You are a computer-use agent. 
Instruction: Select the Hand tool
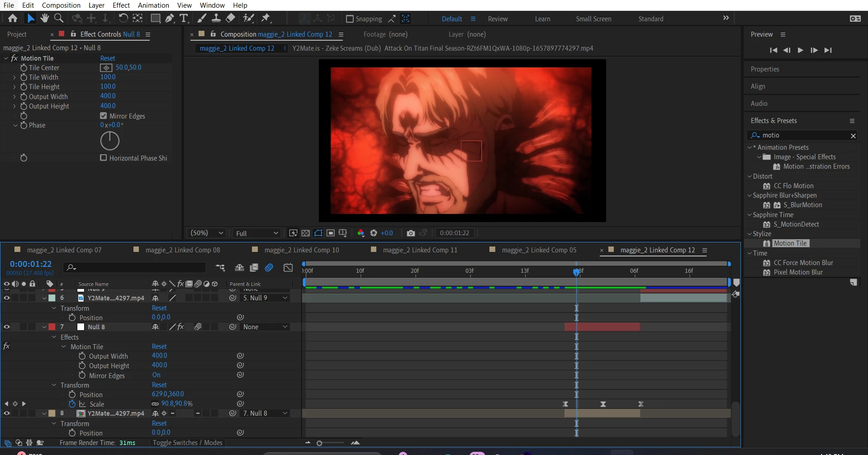[x=44, y=18]
